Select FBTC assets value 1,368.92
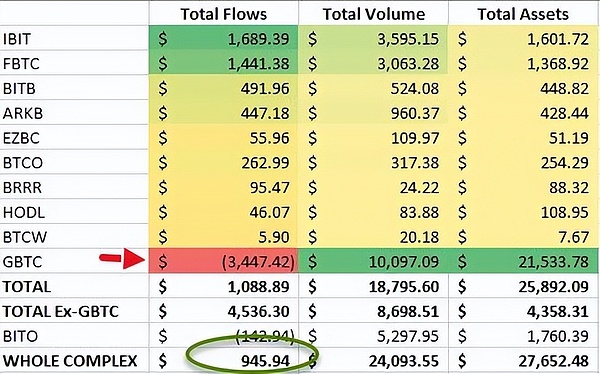 coord(558,64)
